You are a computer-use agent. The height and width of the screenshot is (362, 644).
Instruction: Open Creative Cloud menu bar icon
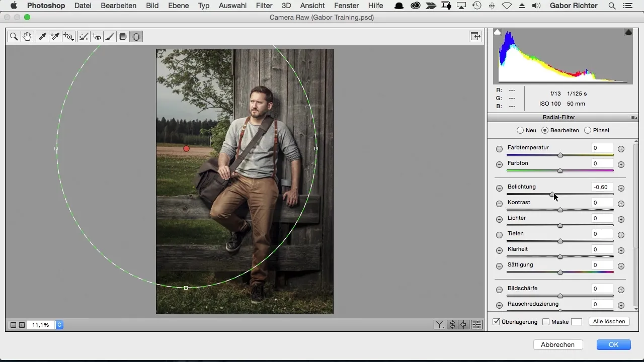point(416,6)
